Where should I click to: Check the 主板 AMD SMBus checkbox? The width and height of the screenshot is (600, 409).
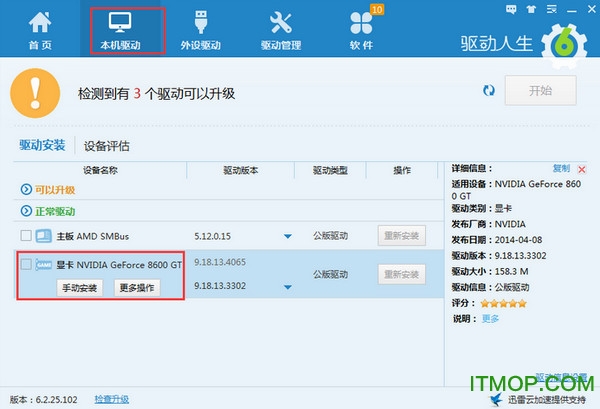pyautogui.click(x=26, y=236)
